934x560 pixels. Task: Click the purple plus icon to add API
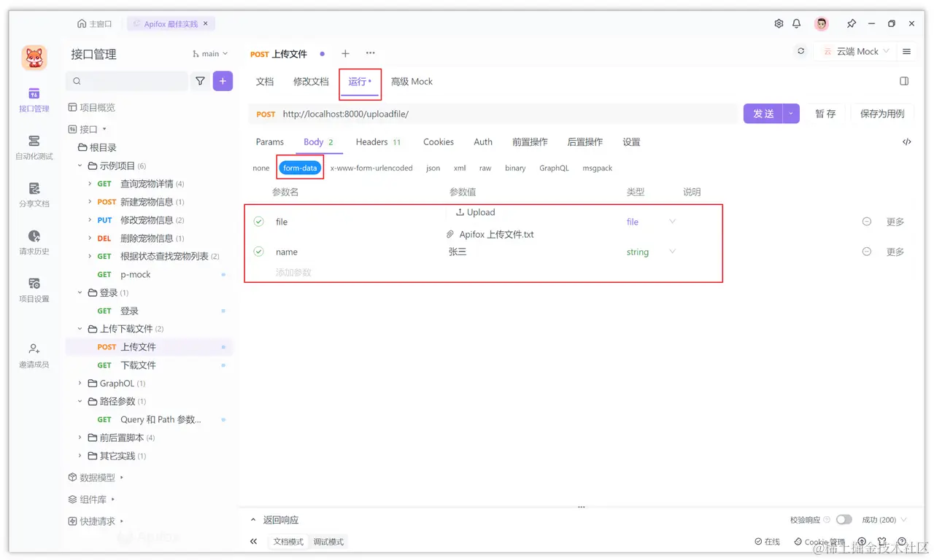[223, 81]
